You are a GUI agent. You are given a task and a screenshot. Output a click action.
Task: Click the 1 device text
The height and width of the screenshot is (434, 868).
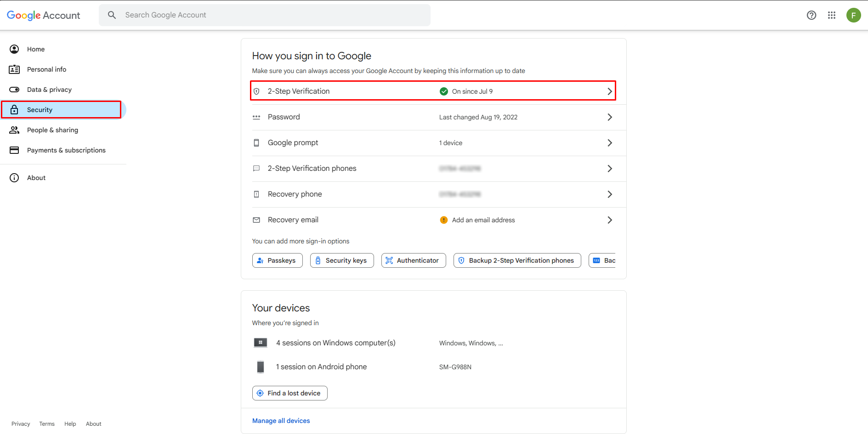451,143
